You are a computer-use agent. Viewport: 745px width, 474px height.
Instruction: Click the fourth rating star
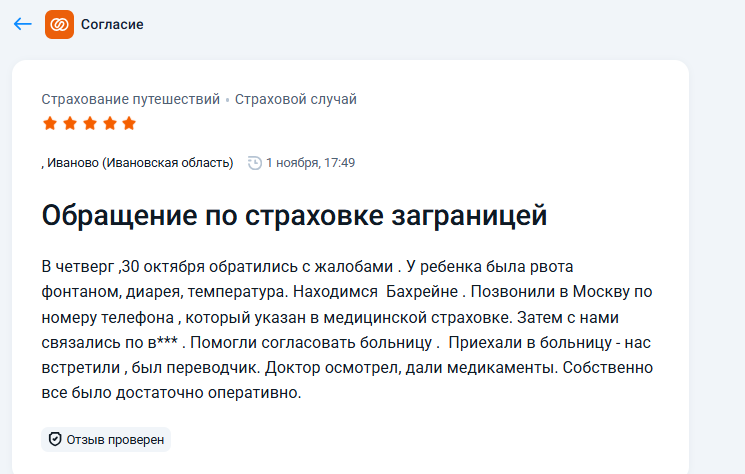coord(109,124)
